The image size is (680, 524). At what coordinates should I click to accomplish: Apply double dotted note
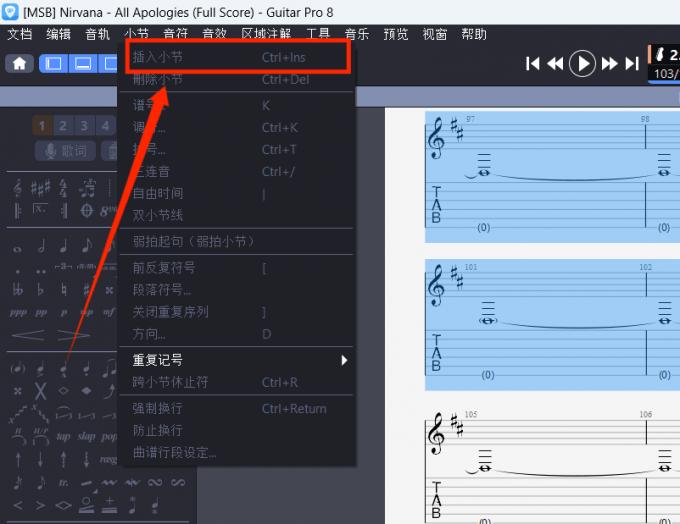(x=41, y=272)
